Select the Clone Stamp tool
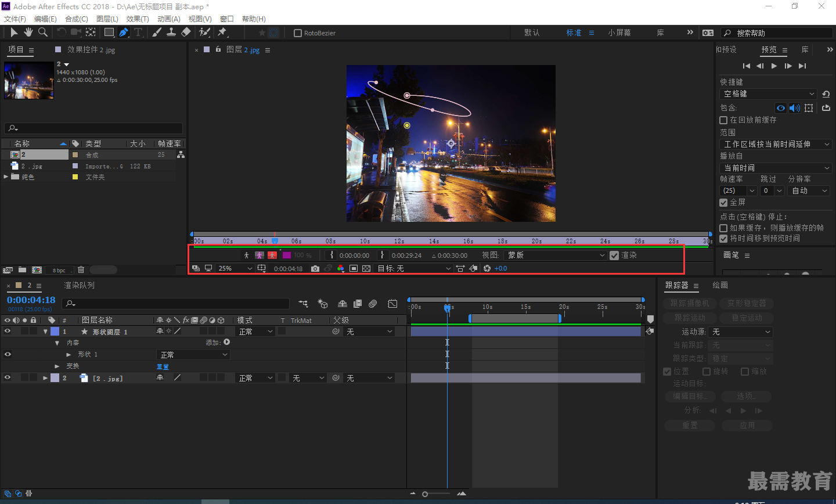 click(x=171, y=33)
